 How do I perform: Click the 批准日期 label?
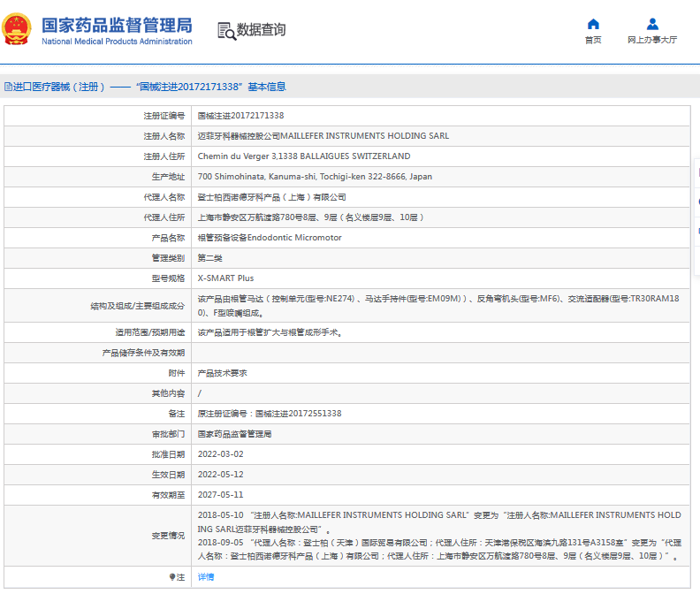(168, 454)
